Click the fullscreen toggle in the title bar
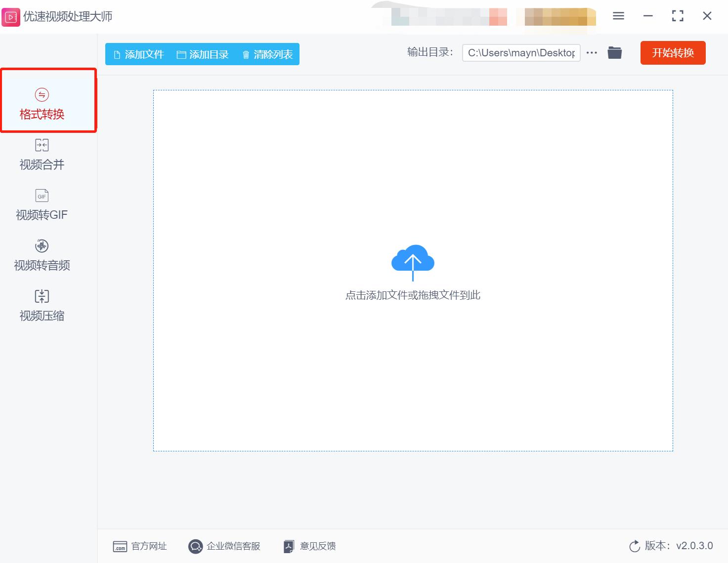The image size is (728, 563). pyautogui.click(x=677, y=16)
